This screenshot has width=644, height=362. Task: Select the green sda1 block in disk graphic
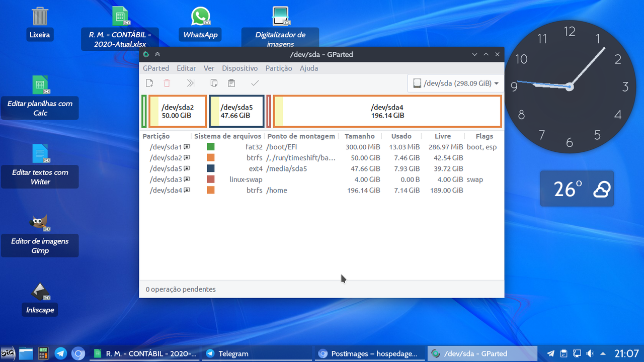(x=144, y=111)
